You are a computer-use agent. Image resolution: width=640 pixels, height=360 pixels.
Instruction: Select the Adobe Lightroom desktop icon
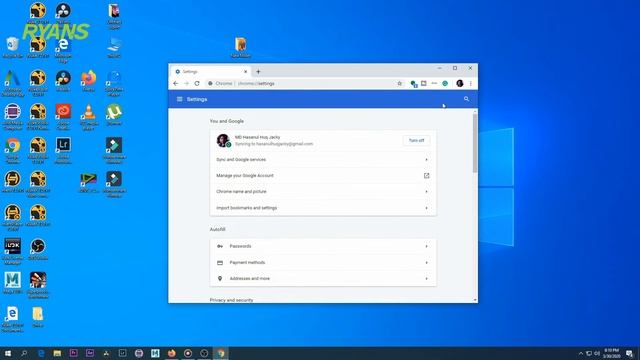[63, 150]
